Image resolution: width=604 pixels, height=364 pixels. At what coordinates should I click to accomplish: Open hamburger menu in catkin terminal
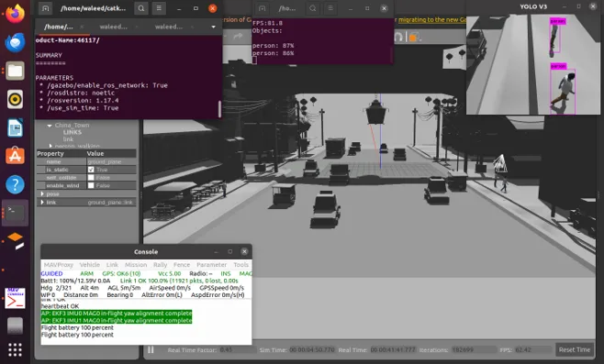click(x=159, y=8)
